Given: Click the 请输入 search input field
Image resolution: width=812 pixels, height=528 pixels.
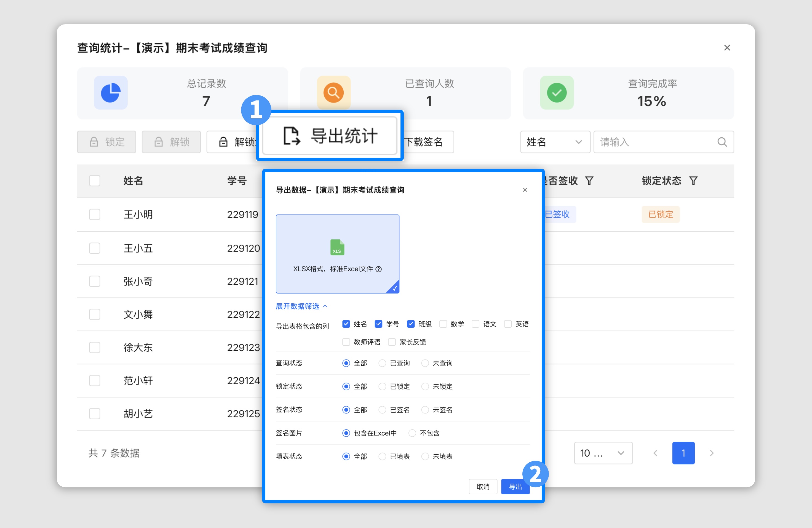Looking at the screenshot, I should 664,142.
